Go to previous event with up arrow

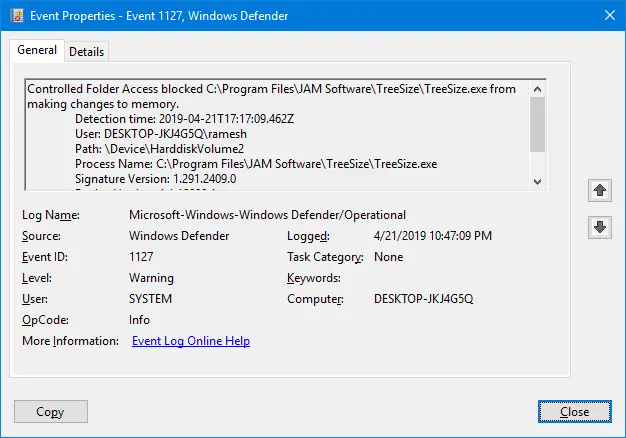point(600,190)
